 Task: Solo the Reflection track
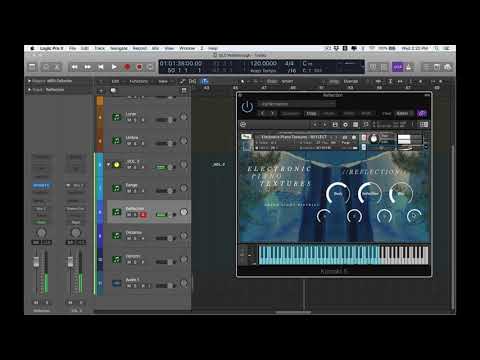(x=136, y=215)
